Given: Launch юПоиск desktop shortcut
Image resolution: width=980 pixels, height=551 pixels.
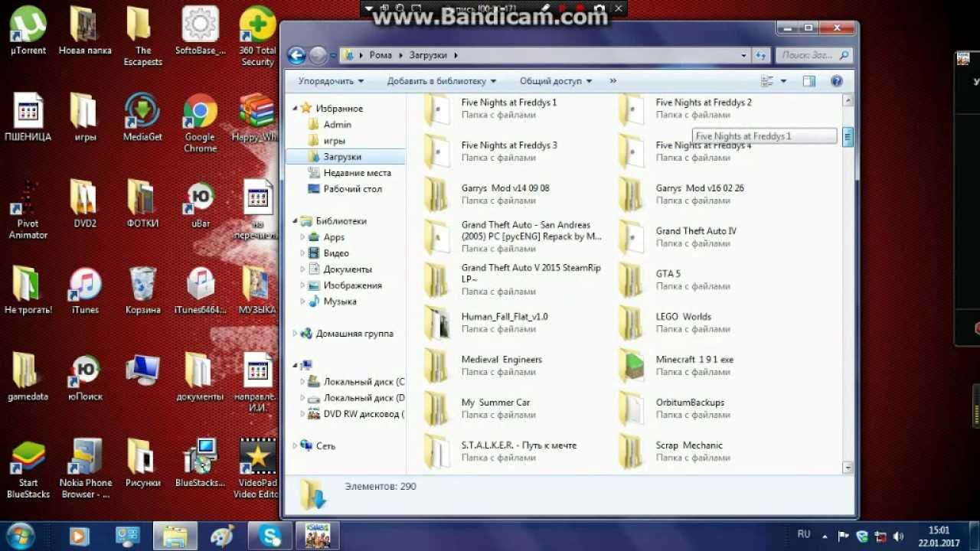Looking at the screenshot, I should coord(85,377).
